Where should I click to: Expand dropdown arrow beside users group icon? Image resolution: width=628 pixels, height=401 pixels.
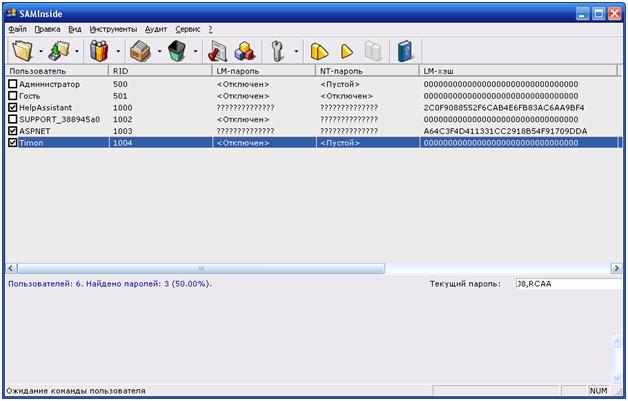(x=118, y=52)
